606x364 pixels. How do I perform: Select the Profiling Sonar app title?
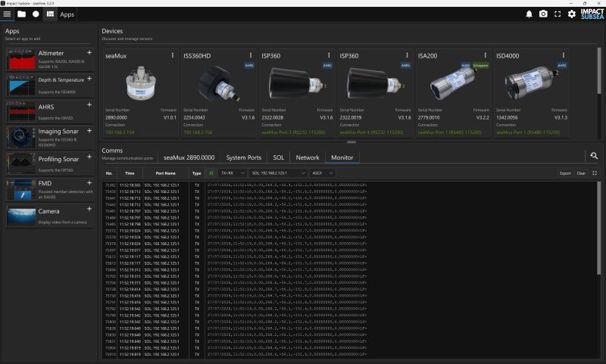[58, 159]
